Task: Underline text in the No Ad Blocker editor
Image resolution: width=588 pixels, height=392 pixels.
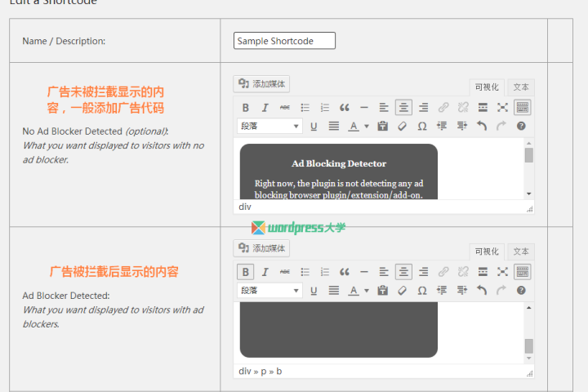Action: (314, 126)
